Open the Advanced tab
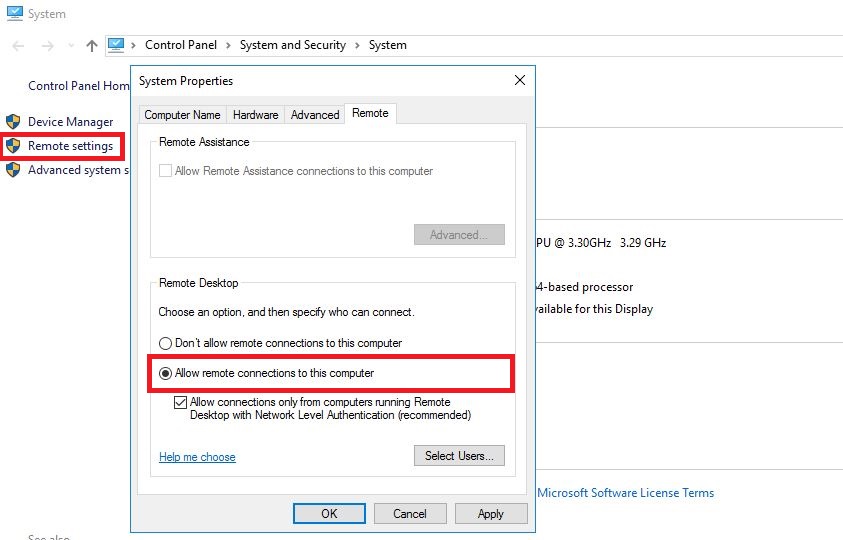Viewport: 843px width, 540px height. click(x=315, y=115)
